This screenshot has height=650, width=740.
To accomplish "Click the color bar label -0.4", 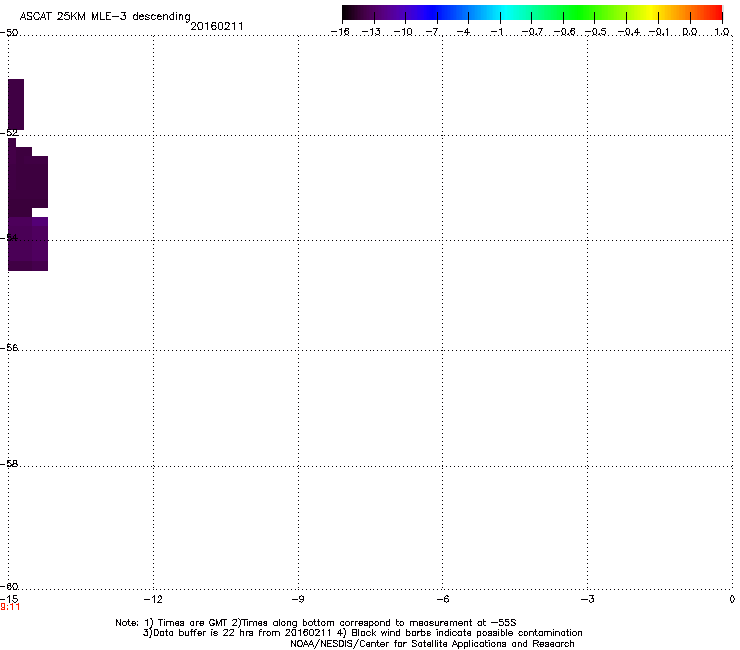I will coord(628,32).
